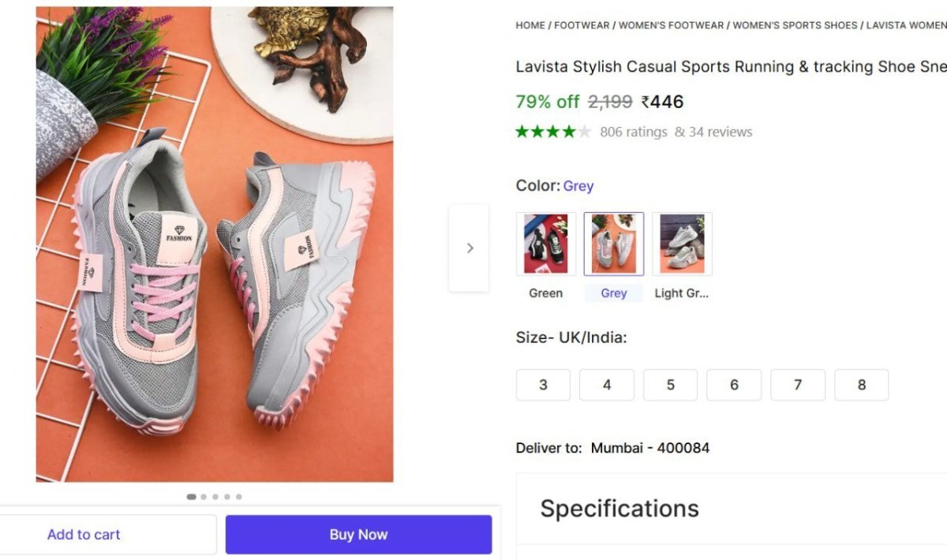
Task: Click the second carousel dot below the image
Action: 203,496
